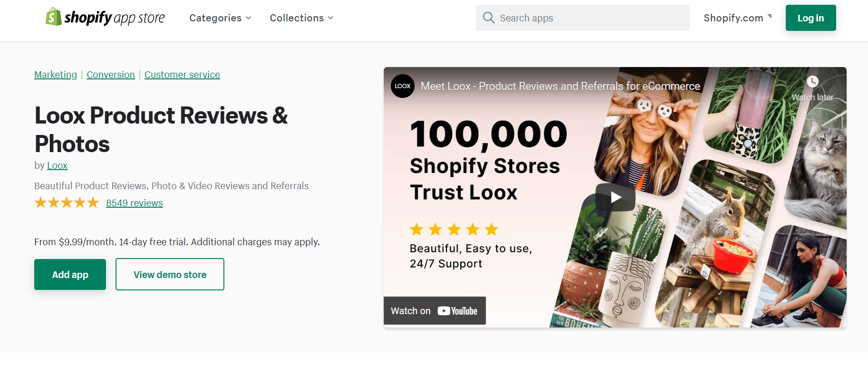Click the Loox channel avatar in video
868x375 pixels.
click(x=403, y=86)
